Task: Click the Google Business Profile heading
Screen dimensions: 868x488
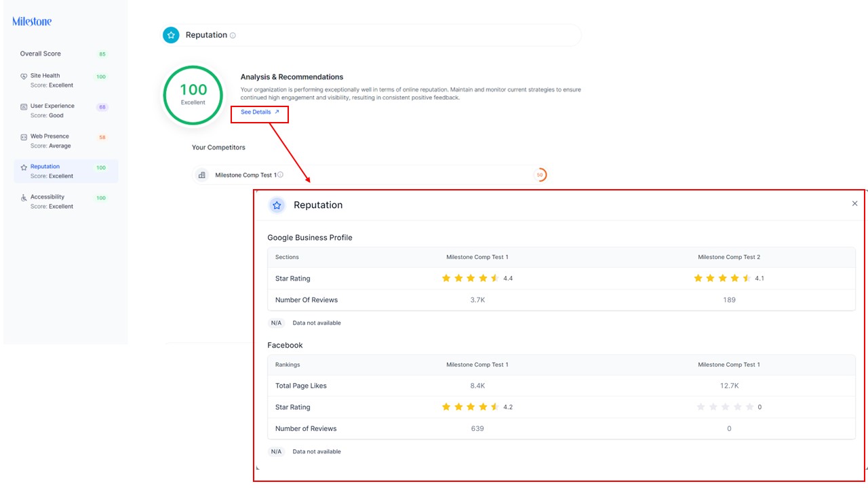Action: tap(310, 238)
